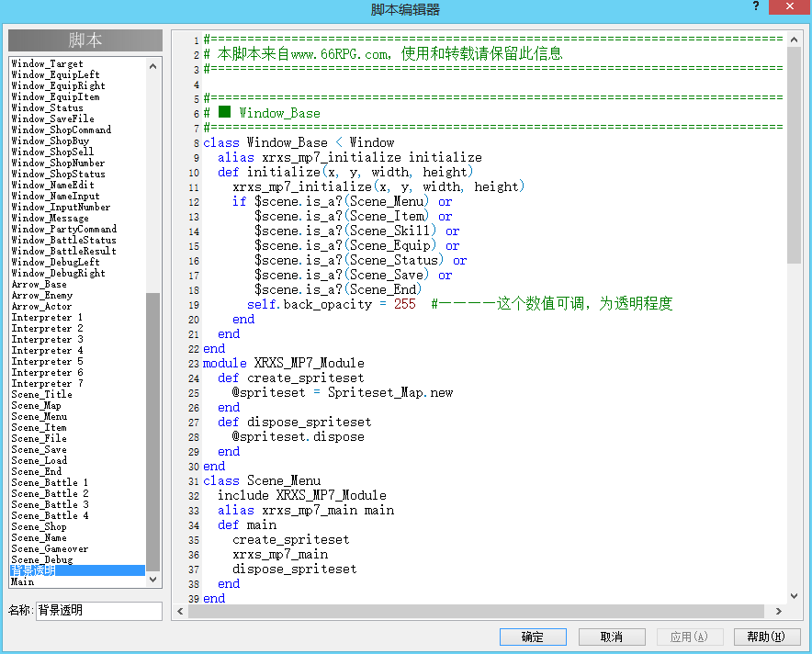Screen dimensions: 812x654
Task: Click the code editor vertical scroll up arrow
Action: (794, 39)
